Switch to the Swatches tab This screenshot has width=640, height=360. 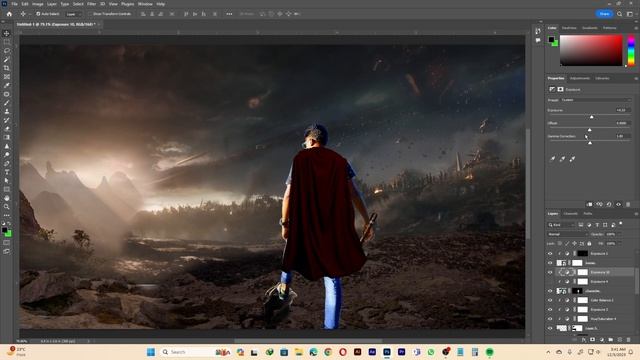coord(569,28)
